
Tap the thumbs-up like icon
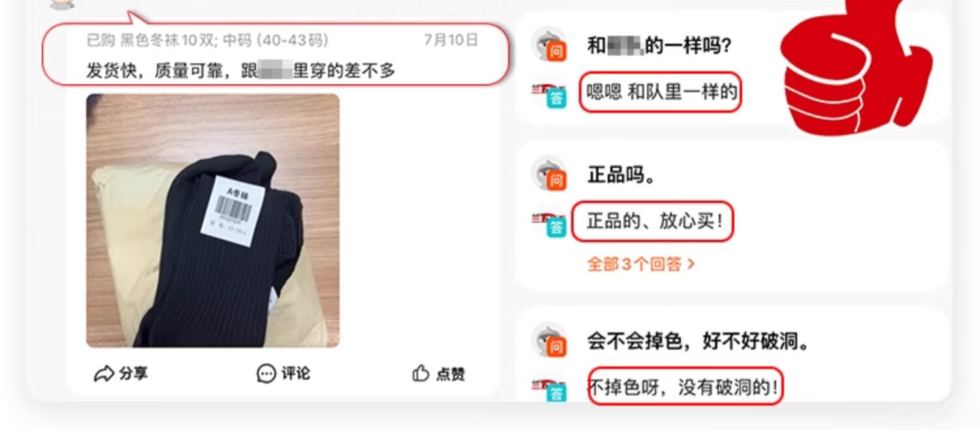coord(421,374)
